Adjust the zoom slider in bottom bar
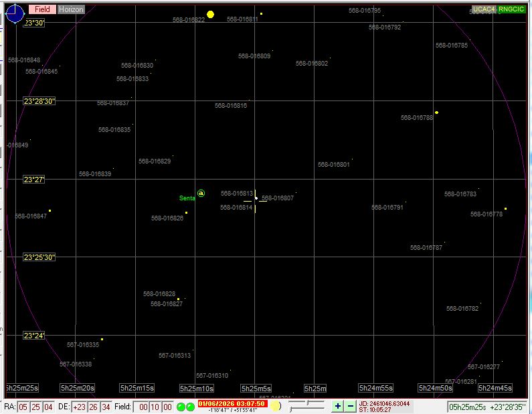Image resolution: width=532 pixels, height=414 pixels. click(306, 404)
